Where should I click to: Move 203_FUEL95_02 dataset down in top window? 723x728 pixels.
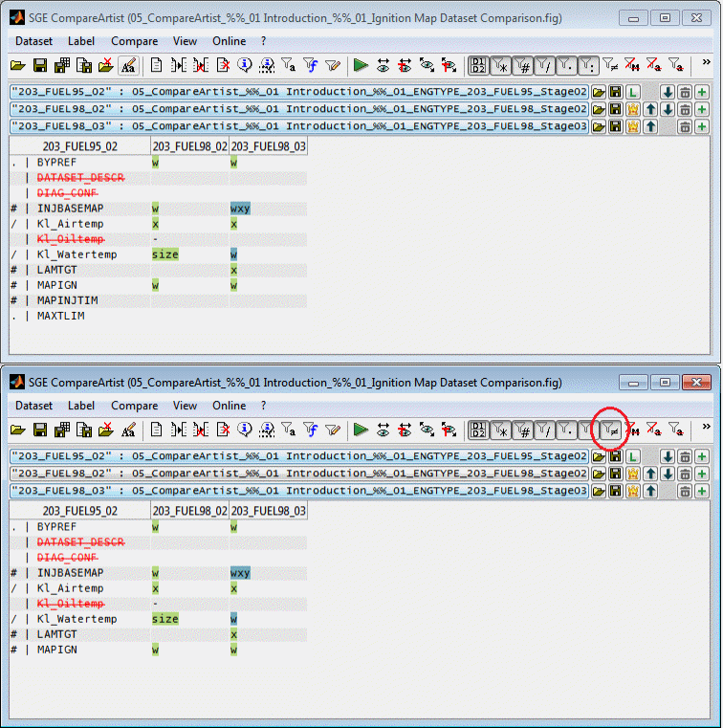[x=668, y=92]
